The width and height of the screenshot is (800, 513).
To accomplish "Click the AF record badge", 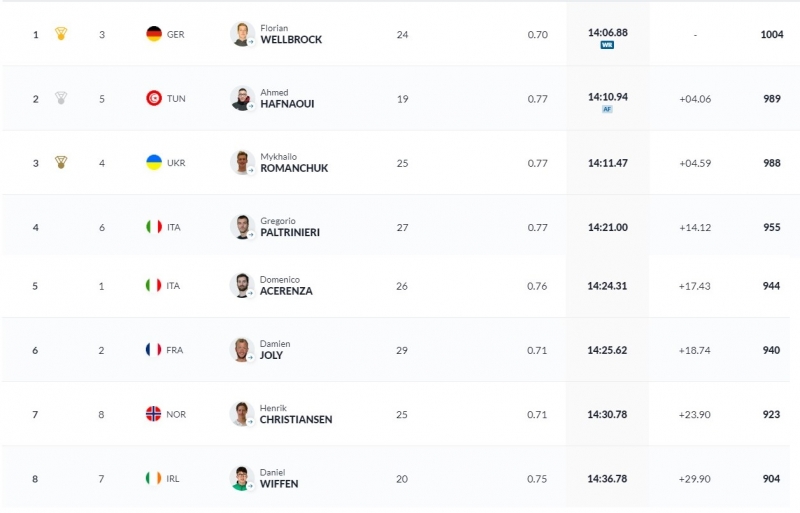I will click(x=607, y=109).
